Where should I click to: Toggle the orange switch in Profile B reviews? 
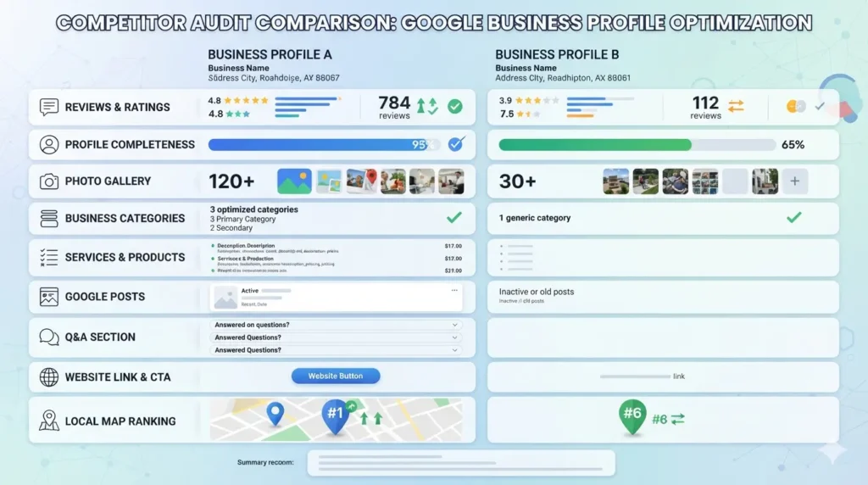point(796,106)
